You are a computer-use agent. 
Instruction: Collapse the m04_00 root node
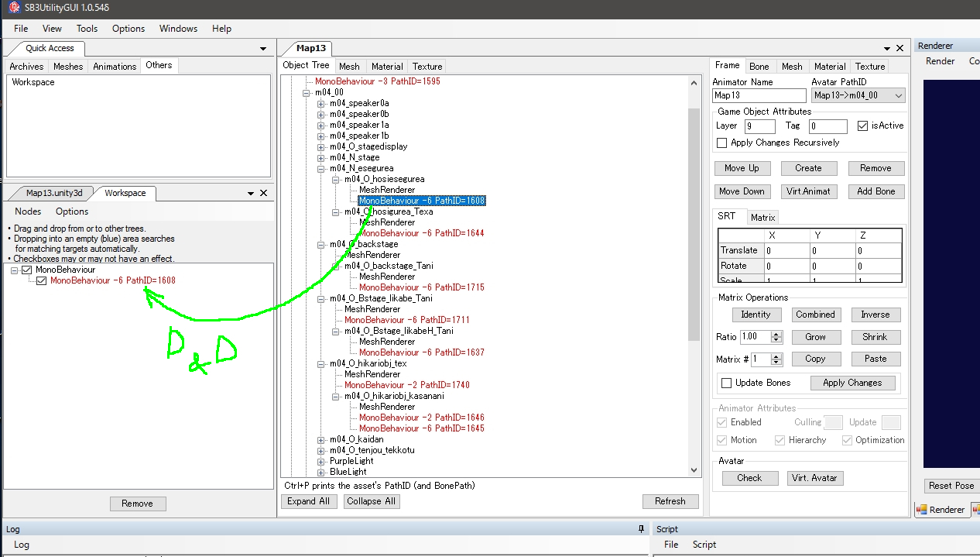pyautogui.click(x=307, y=92)
